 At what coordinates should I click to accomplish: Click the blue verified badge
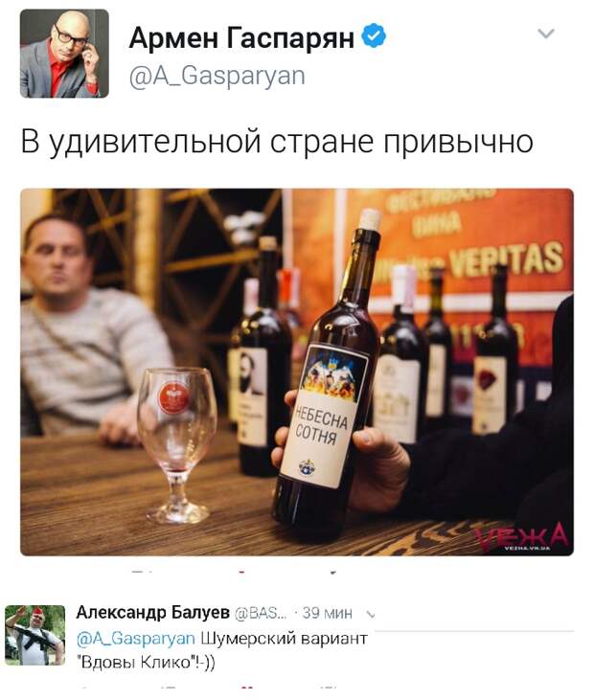coord(374,35)
